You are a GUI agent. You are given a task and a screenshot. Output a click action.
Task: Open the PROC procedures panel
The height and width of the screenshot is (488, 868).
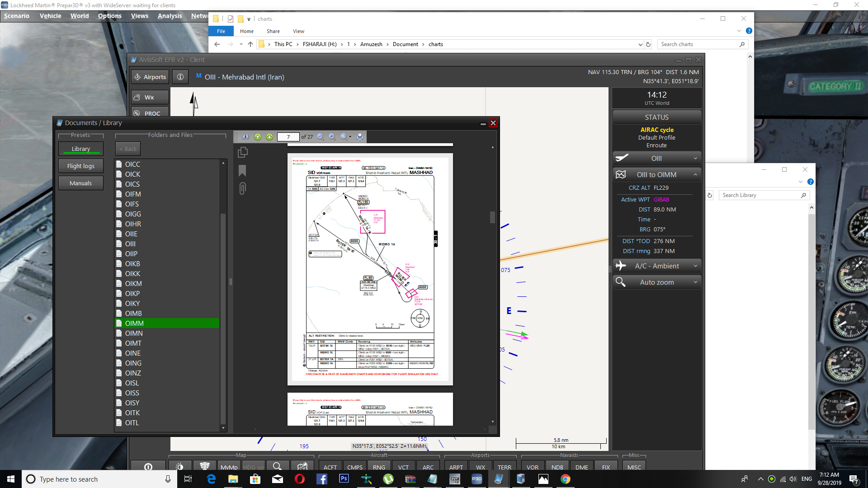150,112
